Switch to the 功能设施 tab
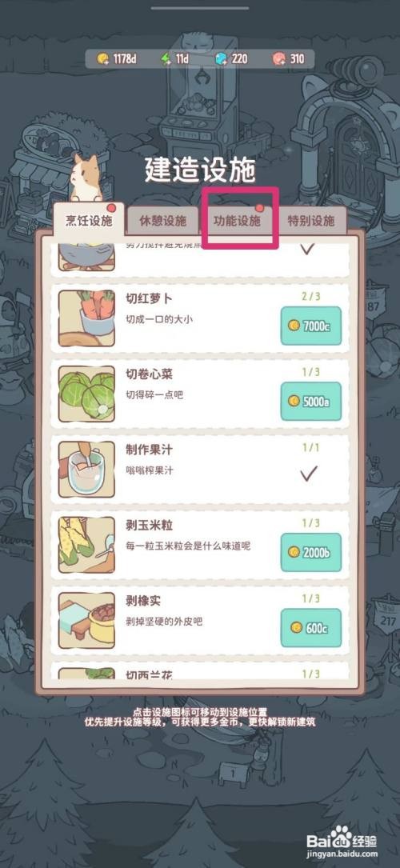 pyautogui.click(x=238, y=221)
